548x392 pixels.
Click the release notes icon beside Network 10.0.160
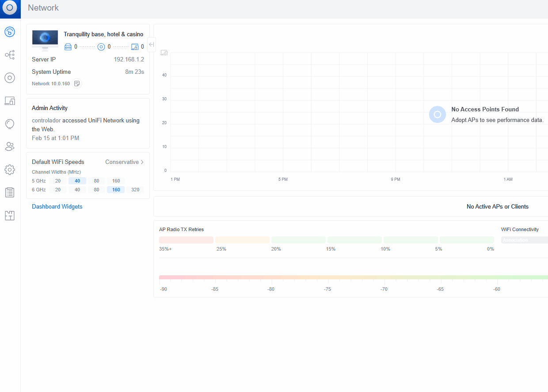coord(77,84)
